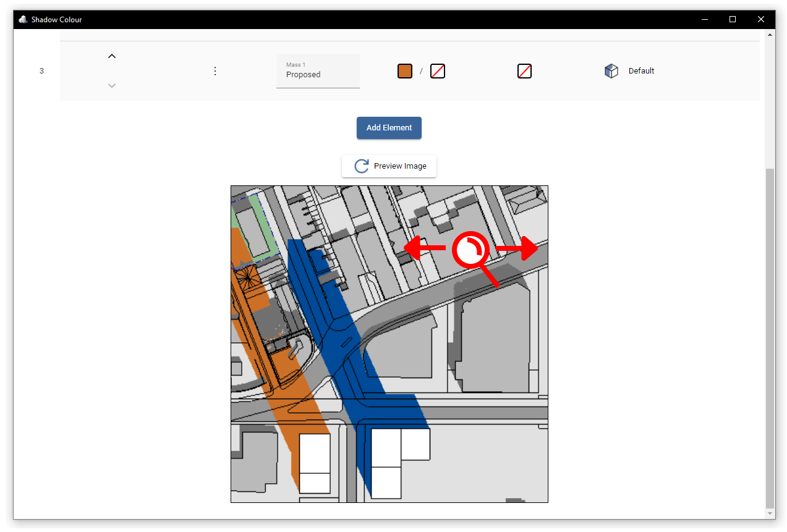
Task: Open the orange fill colour swatch
Action: tap(404, 70)
